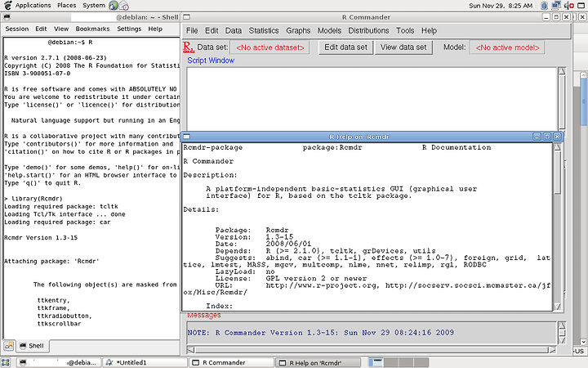This screenshot has height=368, width=588.
Task: Click 'Rcmdr Version 1.3-15' line in terminal
Action: (41, 238)
